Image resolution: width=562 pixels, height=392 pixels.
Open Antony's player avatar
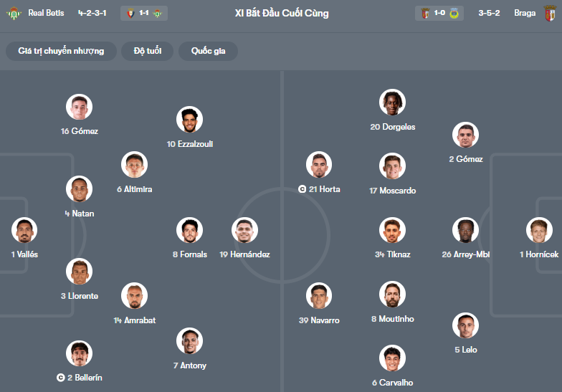tap(189, 341)
